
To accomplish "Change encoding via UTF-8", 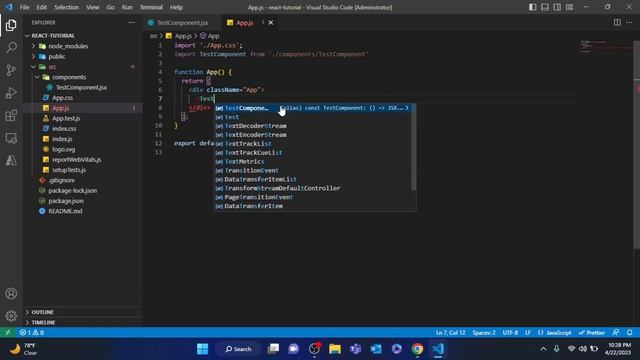I will pos(510,332).
